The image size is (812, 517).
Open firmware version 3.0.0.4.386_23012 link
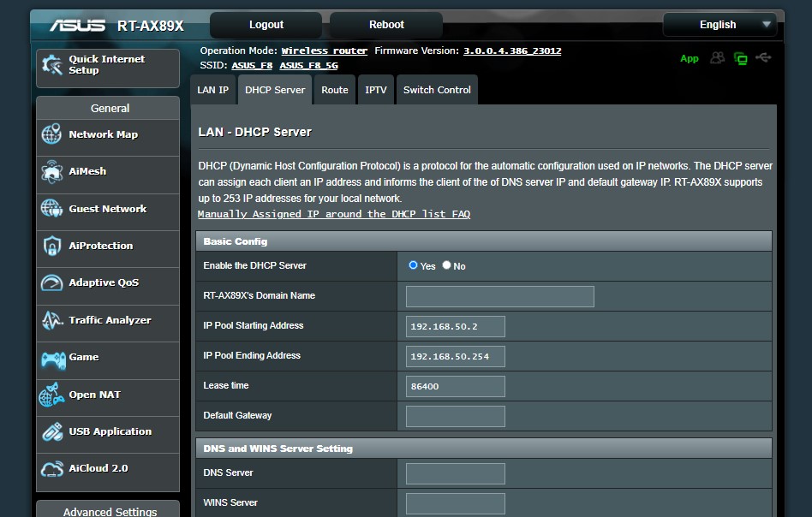click(512, 51)
